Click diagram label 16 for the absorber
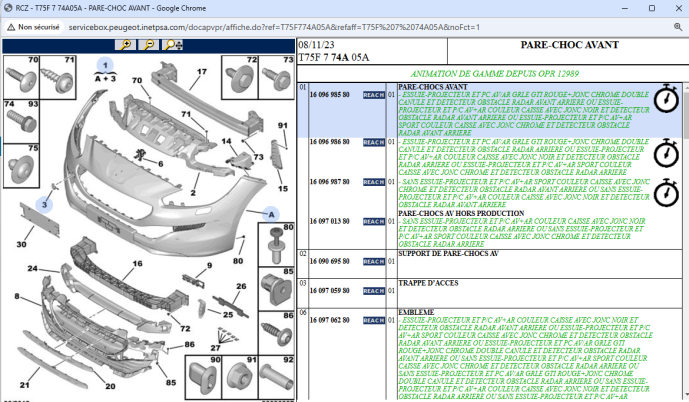Viewport: 689px width, 402px height. pyautogui.click(x=138, y=264)
